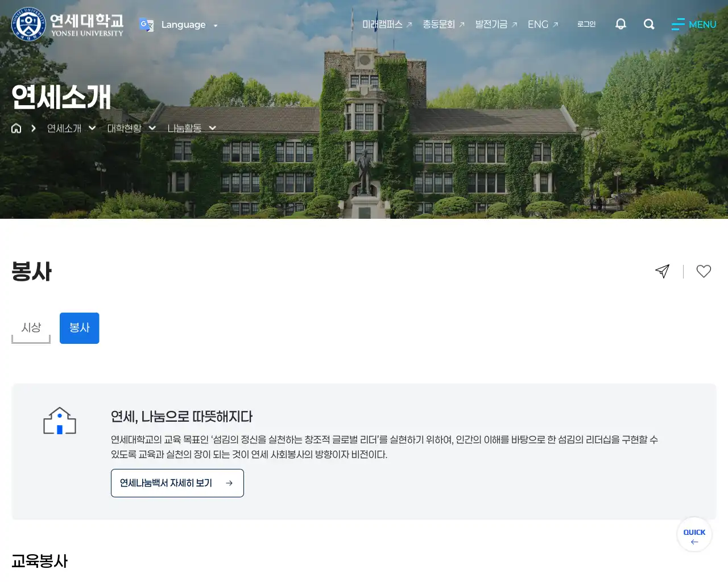Switch to the ENG English site
Image resolution: width=728 pixels, height=582 pixels.
543,24
